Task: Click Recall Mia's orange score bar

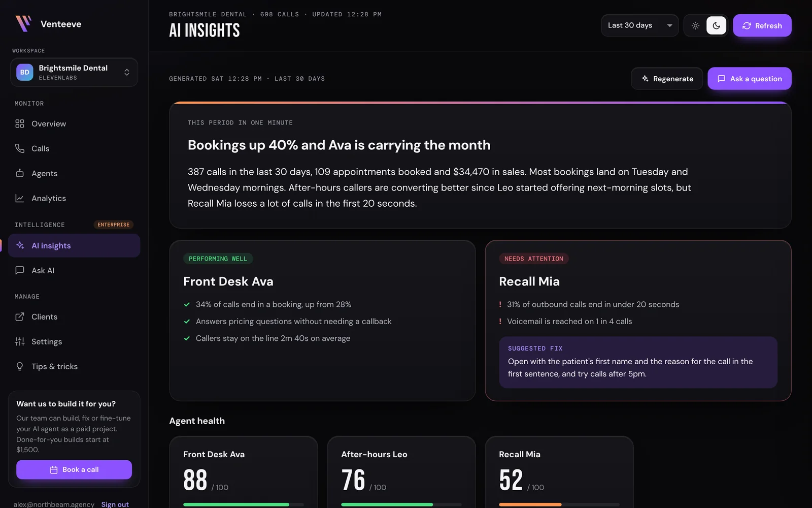Action: (x=530, y=504)
